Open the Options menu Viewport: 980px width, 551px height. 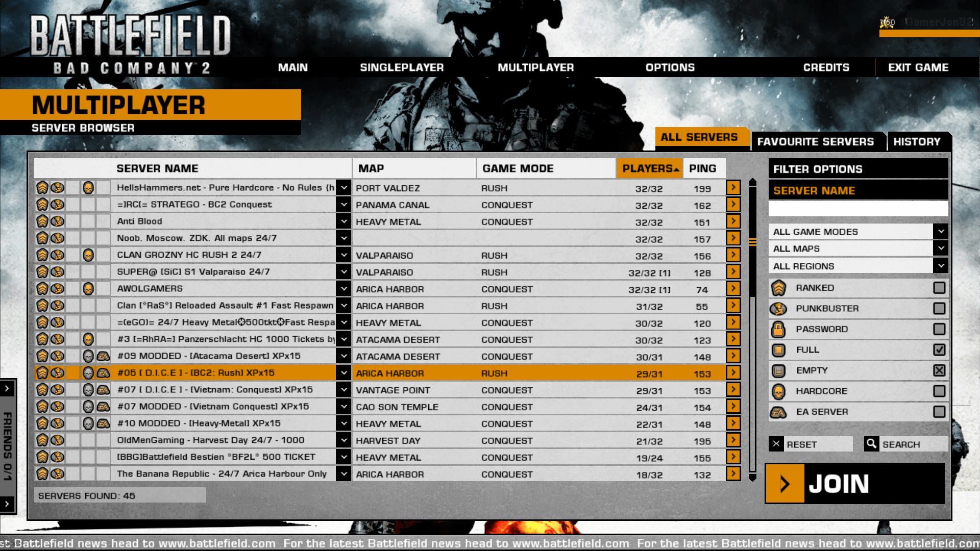(x=670, y=67)
